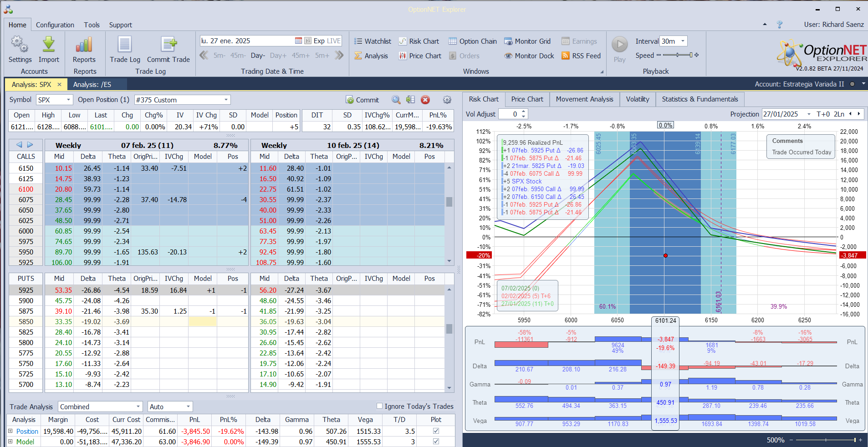The image size is (868, 447).
Task: Open the RSS Feed window
Action: click(x=581, y=56)
